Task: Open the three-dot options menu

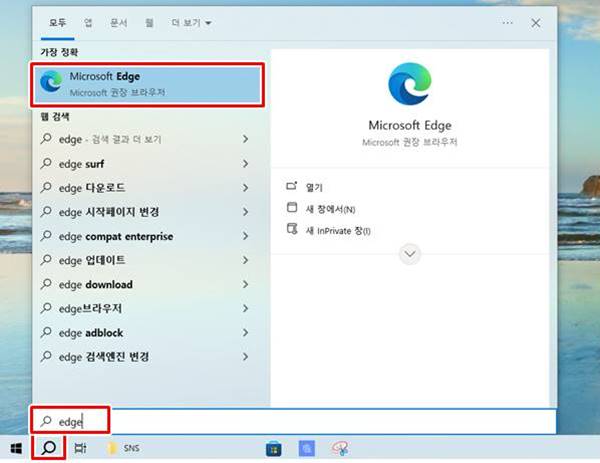Action: [x=507, y=23]
